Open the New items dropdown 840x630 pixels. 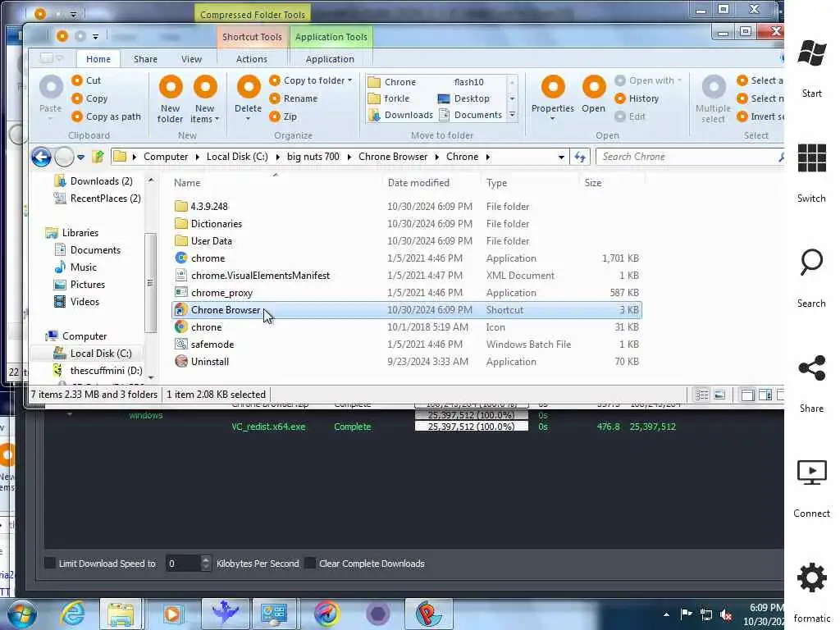(x=204, y=99)
